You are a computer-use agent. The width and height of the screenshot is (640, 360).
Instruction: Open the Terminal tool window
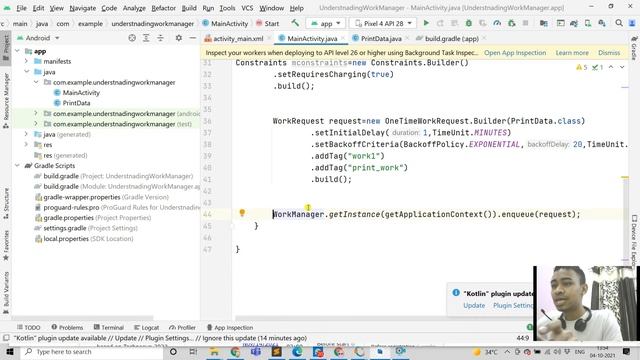pyautogui.click(x=109, y=327)
